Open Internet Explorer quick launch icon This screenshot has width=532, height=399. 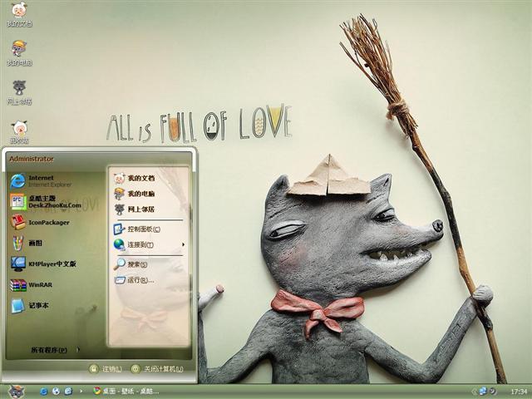click(43, 392)
